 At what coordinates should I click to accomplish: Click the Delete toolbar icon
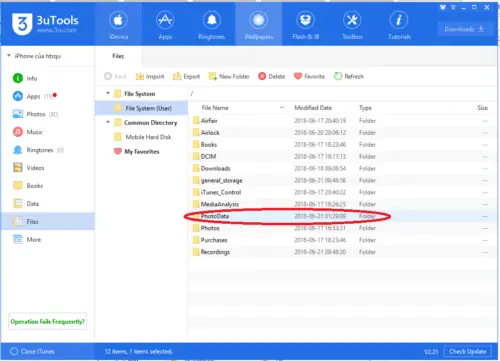tap(262, 76)
